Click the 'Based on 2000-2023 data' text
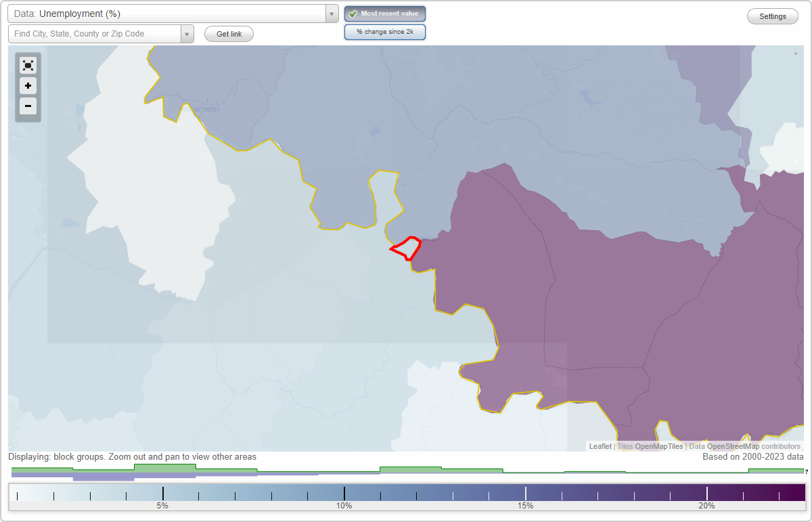Image resolution: width=812 pixels, height=522 pixels. (x=752, y=457)
